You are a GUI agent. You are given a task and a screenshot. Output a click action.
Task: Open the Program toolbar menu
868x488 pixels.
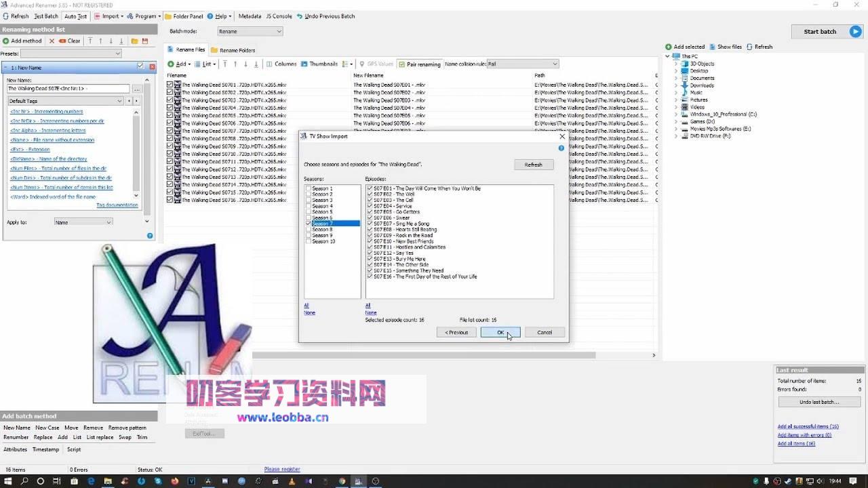144,16
